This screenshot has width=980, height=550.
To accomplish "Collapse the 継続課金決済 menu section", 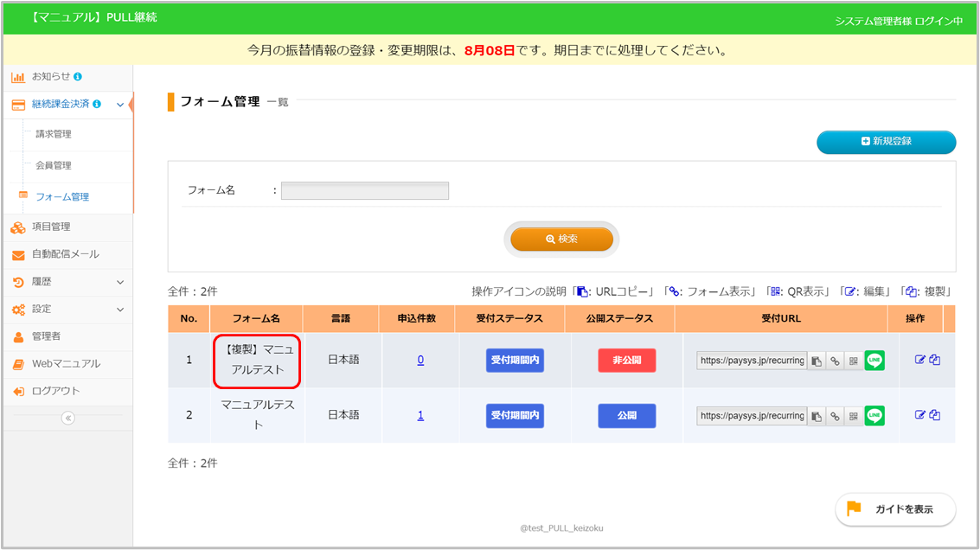I will point(119,105).
